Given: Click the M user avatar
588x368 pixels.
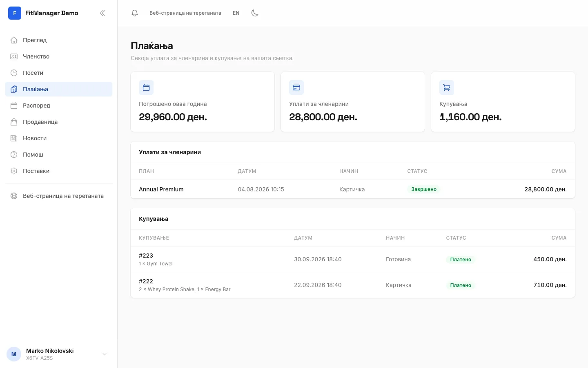Looking at the screenshot, I should tap(14, 354).
